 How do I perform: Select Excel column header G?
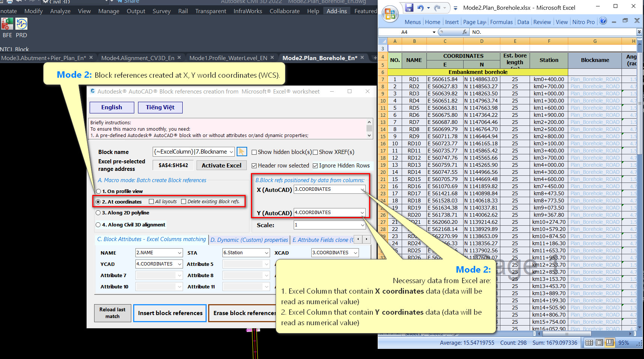pos(595,41)
